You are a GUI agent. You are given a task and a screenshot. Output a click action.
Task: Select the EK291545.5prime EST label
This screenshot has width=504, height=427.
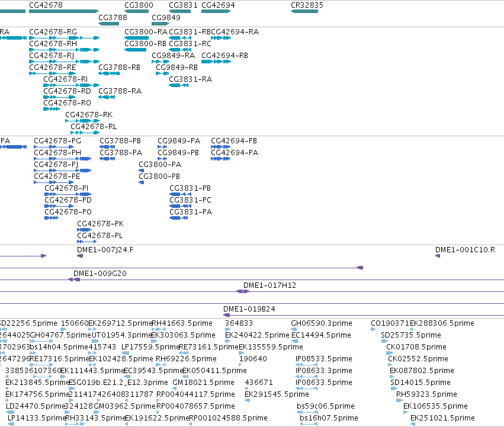277,395
